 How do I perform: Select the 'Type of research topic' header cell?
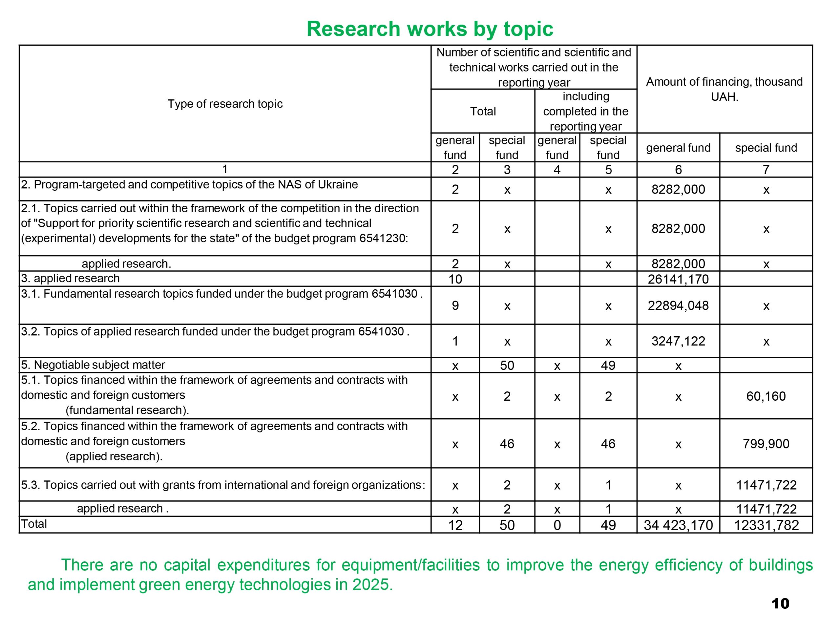pos(225,104)
